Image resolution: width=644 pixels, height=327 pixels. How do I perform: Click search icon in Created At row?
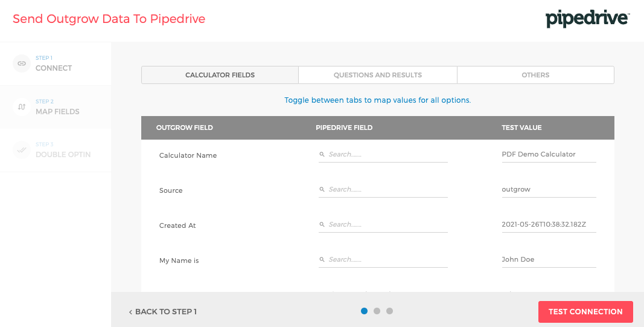pyautogui.click(x=322, y=225)
